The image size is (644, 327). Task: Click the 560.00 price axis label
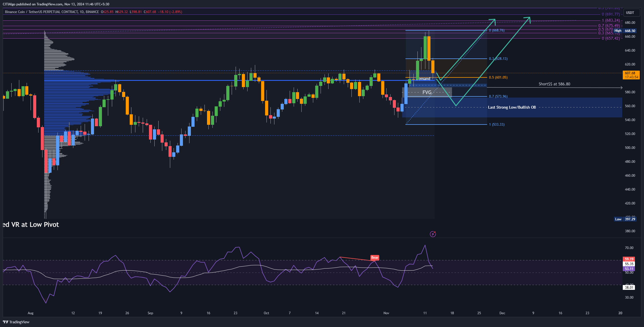point(630,106)
